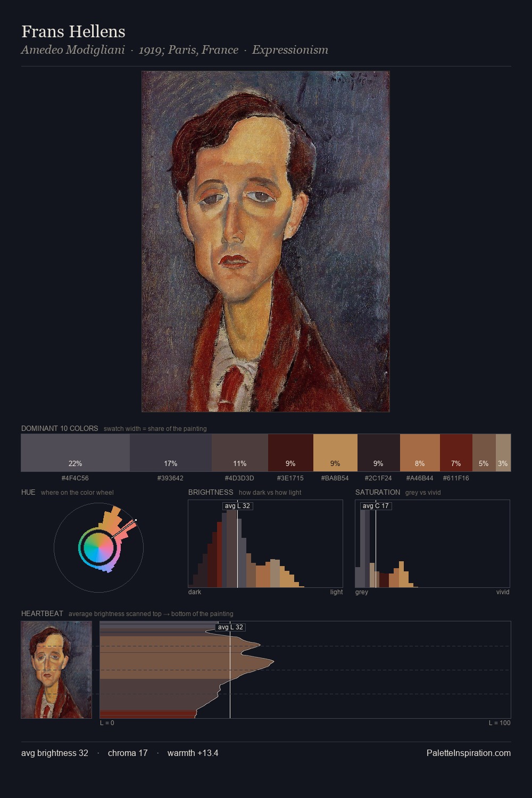
Task: Click the 'HEARTBEAT' section heading
Action: pos(42,613)
